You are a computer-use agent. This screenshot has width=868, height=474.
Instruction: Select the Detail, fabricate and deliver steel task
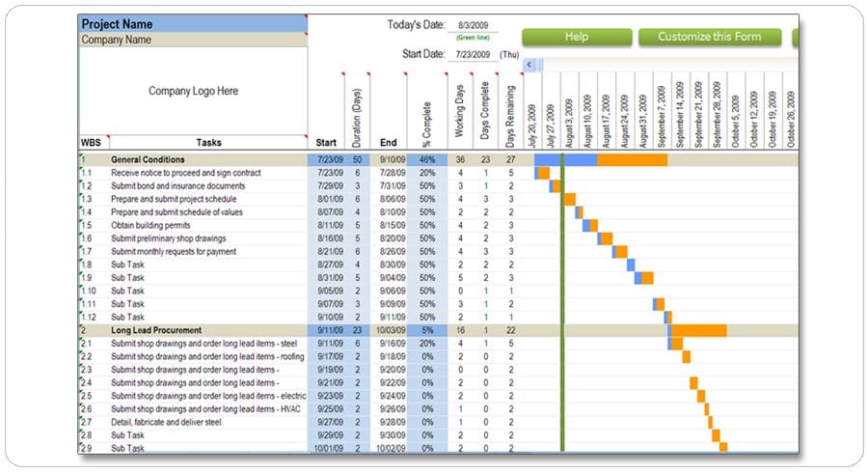(x=166, y=423)
